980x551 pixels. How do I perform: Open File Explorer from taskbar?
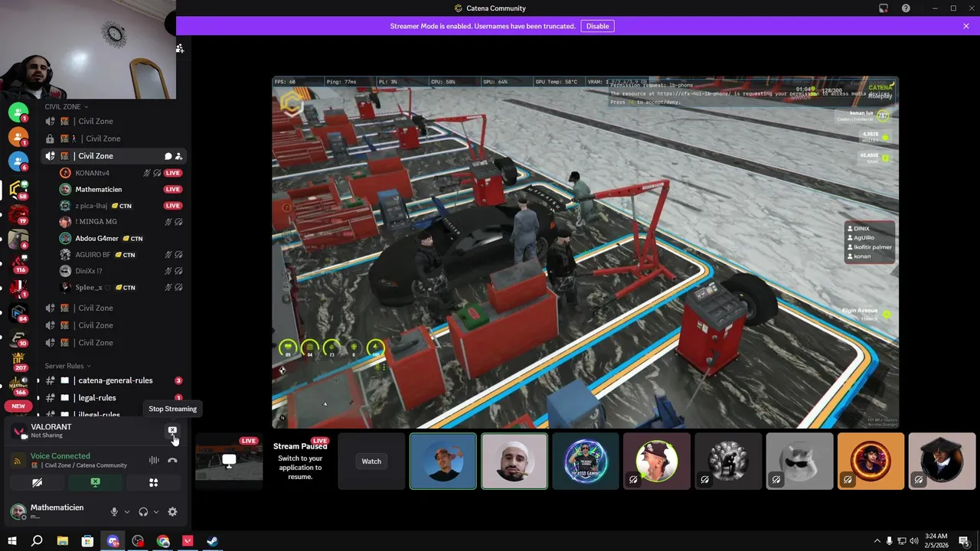pyautogui.click(x=62, y=541)
